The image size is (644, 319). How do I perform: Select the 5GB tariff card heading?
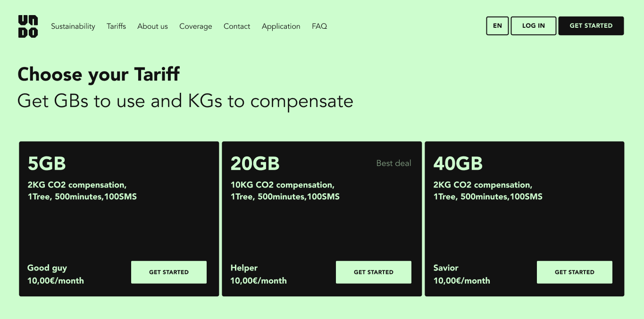coord(47,164)
